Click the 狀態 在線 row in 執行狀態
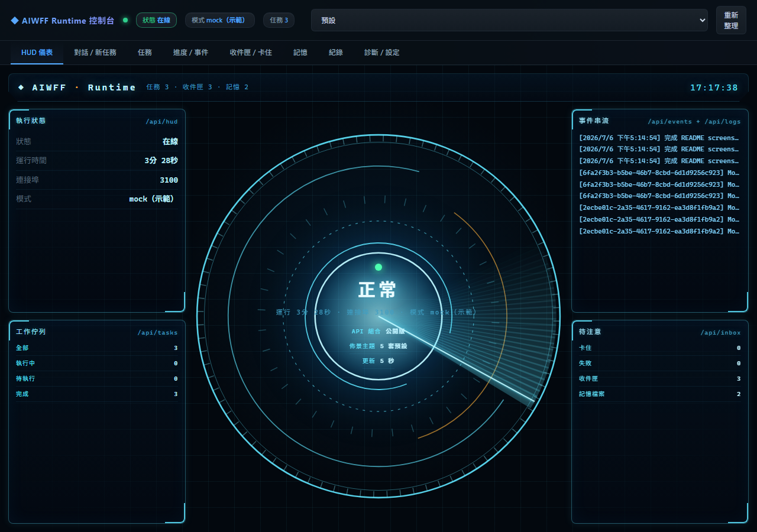 97,142
